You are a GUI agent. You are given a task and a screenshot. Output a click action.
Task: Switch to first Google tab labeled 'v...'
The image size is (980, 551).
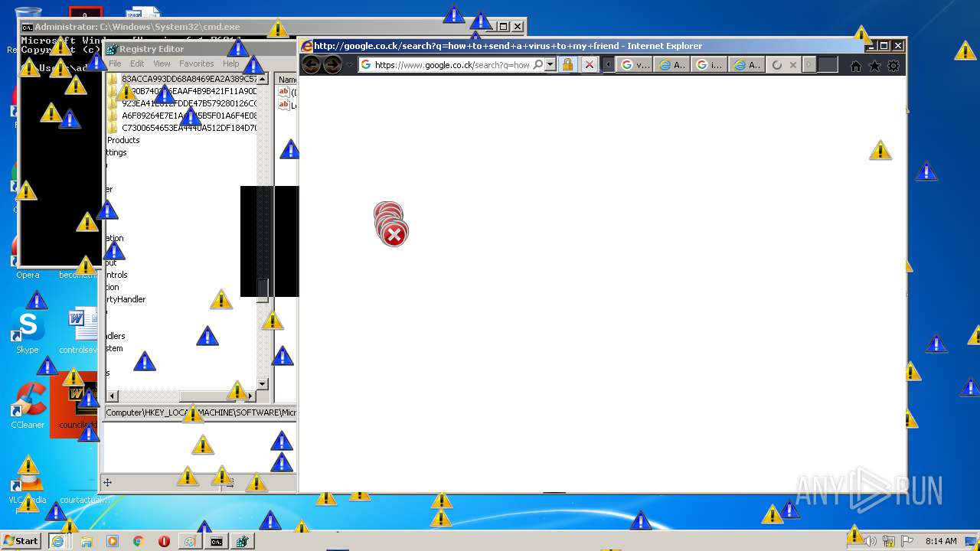tap(635, 65)
